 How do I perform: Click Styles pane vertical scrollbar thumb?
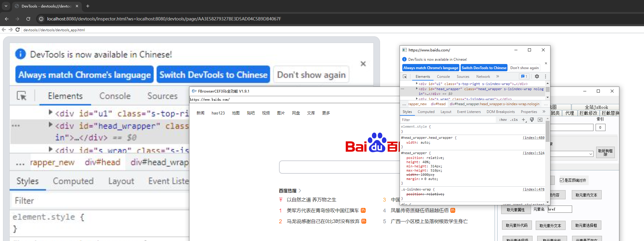pyautogui.click(x=548, y=131)
